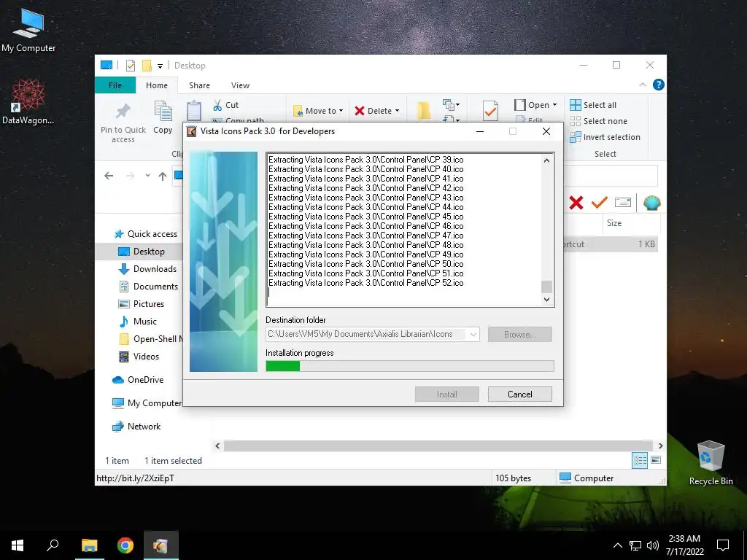Viewport: 747px width, 560px height.
Task: Select the Share ribbon tab
Action: (x=199, y=85)
